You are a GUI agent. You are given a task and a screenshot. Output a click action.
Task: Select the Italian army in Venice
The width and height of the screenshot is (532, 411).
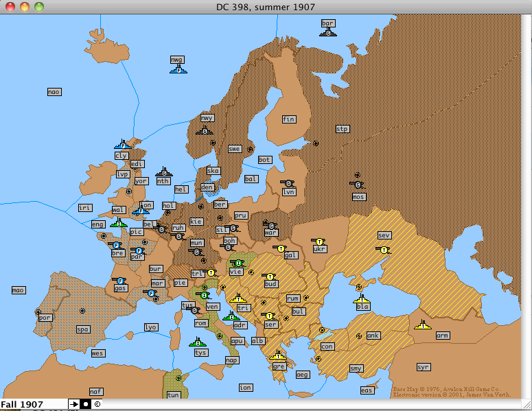204,295
